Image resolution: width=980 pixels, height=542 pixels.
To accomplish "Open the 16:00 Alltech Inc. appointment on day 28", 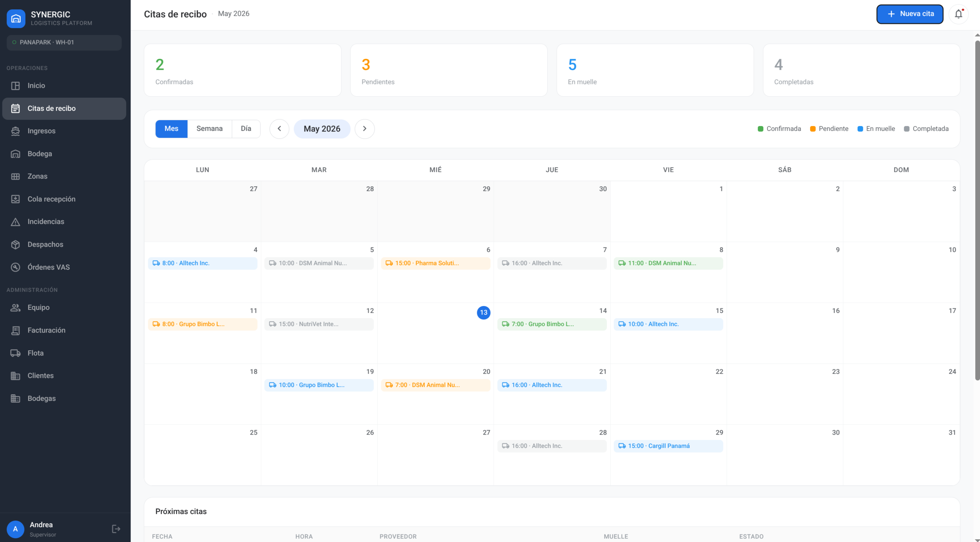I will 552,446.
